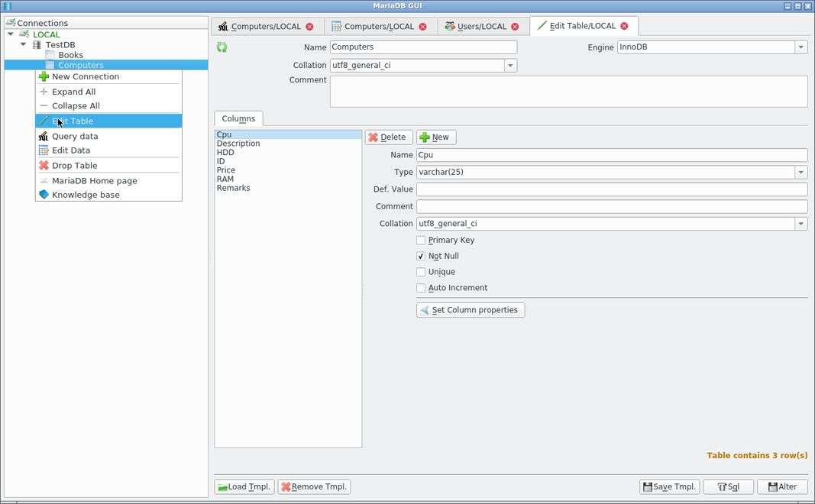Enable the Primary Key checkbox

(421, 241)
